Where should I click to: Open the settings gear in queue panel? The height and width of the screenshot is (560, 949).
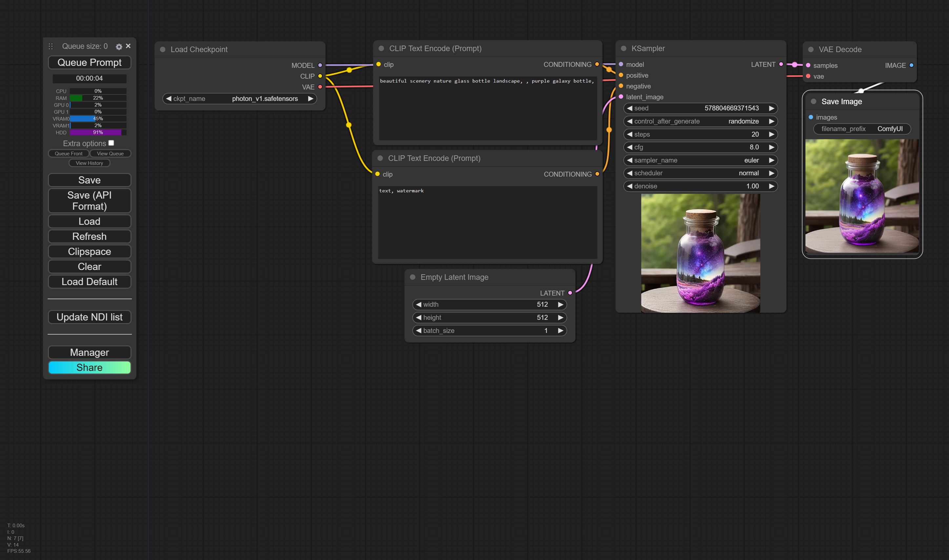click(x=119, y=47)
